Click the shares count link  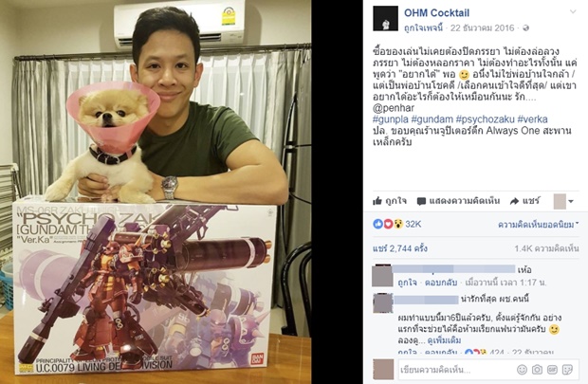tap(400, 248)
